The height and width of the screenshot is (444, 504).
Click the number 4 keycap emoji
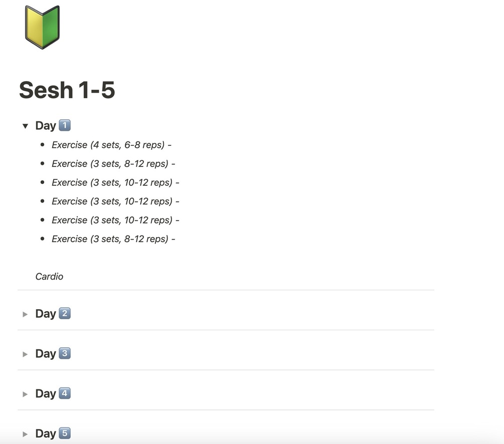(65, 393)
